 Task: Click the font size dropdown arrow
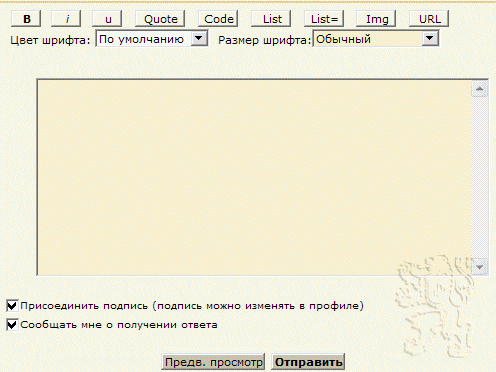point(430,39)
